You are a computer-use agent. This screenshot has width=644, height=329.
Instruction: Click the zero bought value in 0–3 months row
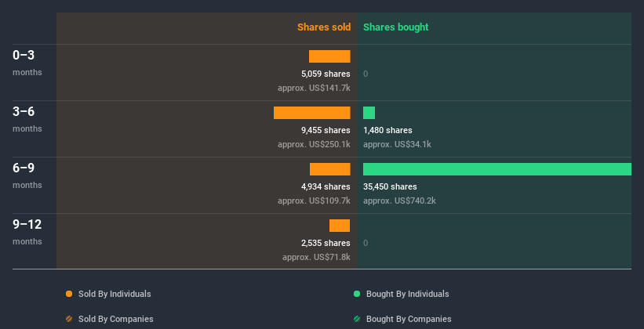(x=366, y=74)
